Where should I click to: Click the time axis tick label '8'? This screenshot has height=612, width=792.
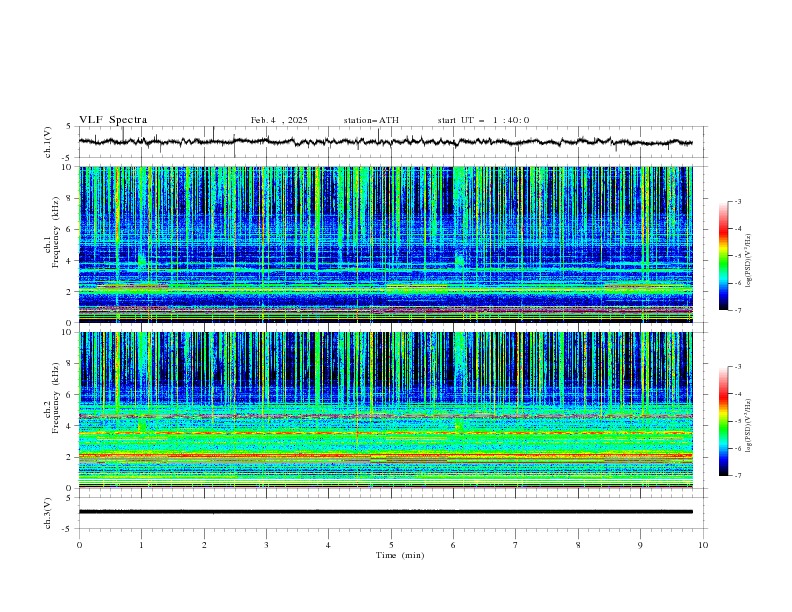(x=578, y=545)
